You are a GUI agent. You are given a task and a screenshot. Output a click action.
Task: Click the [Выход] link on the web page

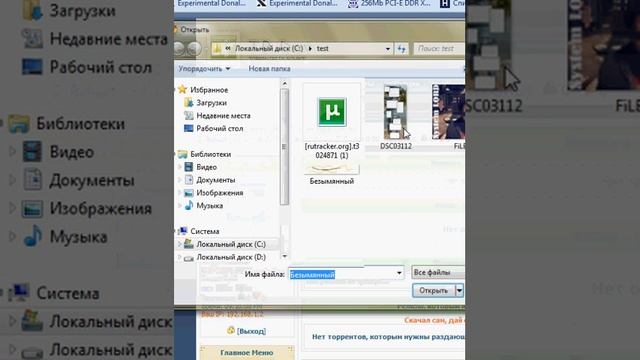(251, 331)
